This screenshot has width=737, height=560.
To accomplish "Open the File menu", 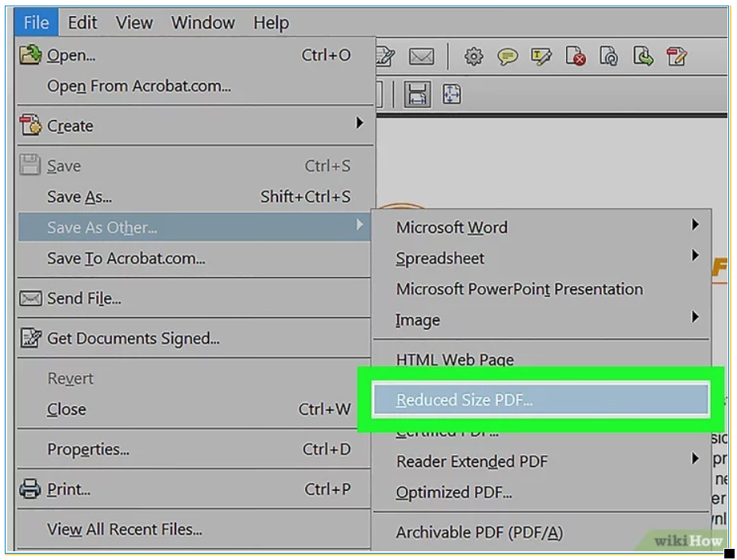I will pyautogui.click(x=37, y=22).
